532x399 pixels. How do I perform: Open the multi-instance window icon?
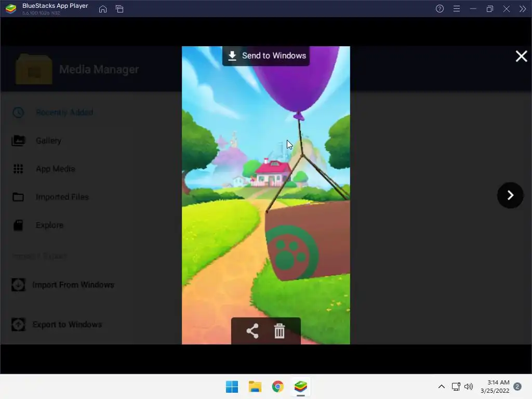(x=119, y=9)
